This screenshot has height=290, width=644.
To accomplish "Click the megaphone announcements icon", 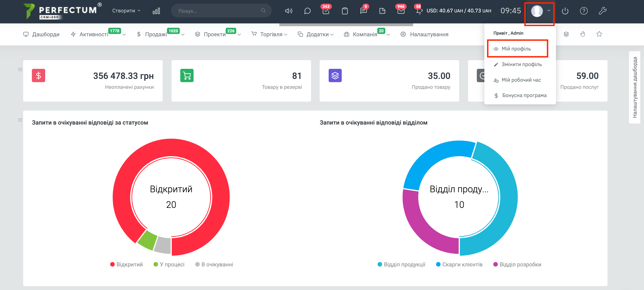I will (289, 11).
